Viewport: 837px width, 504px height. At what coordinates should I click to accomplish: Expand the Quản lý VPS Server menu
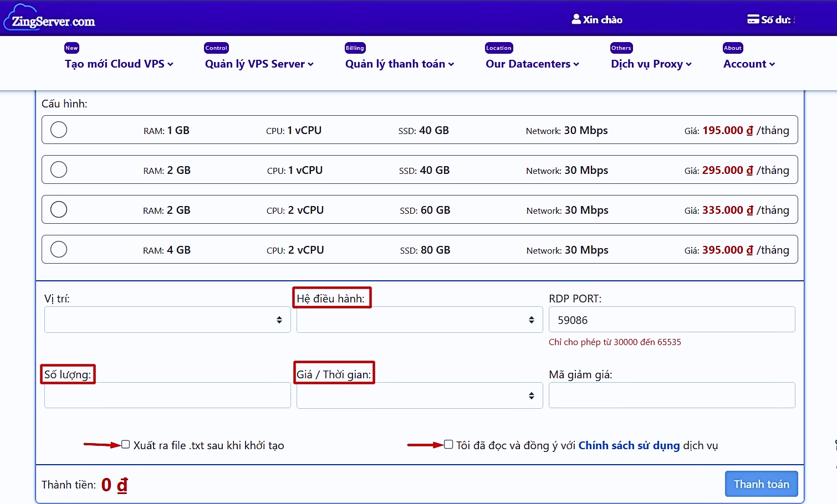pyautogui.click(x=259, y=64)
